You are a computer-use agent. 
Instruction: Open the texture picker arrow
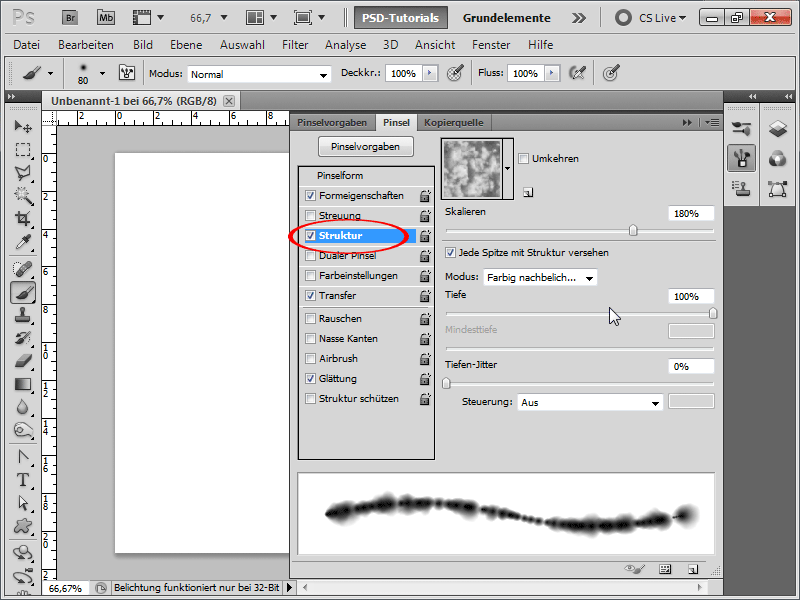(508, 168)
